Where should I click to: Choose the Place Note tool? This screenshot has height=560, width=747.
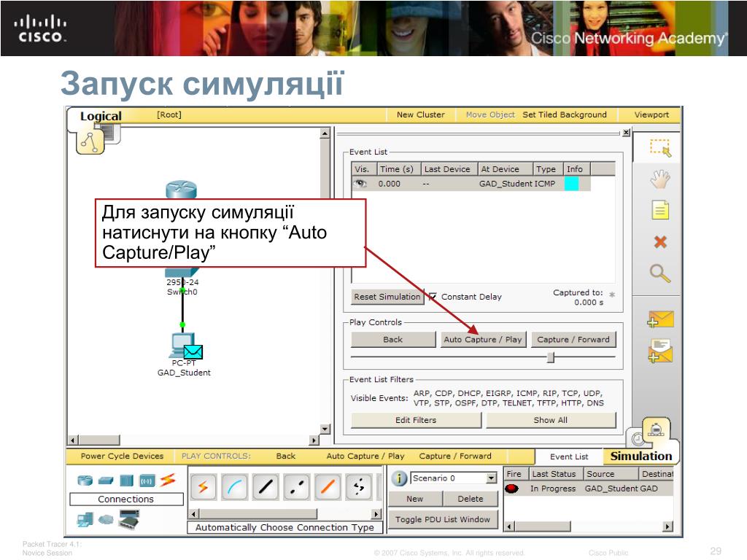(659, 210)
